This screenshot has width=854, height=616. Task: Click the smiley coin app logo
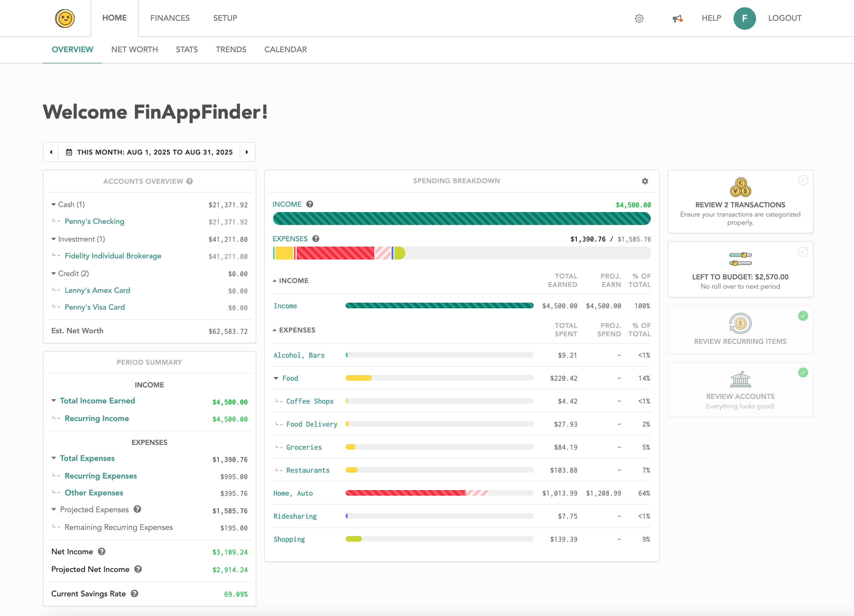pyautogui.click(x=65, y=18)
